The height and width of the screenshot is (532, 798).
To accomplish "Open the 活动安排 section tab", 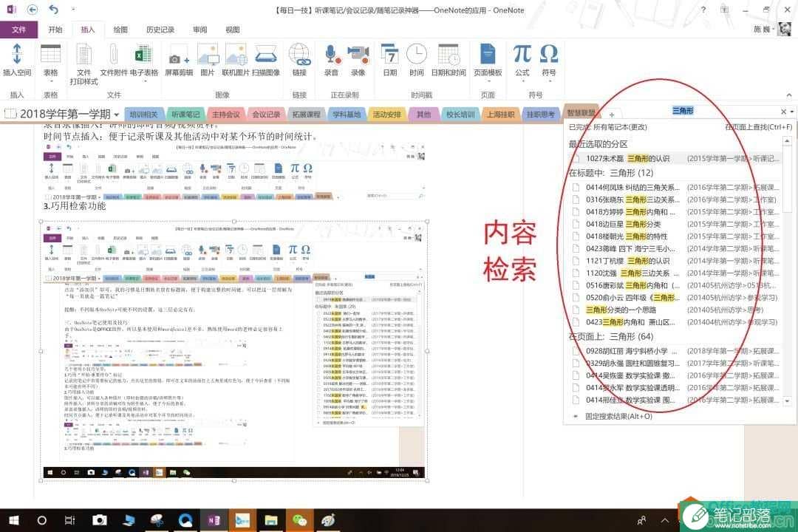I will 386,115.
